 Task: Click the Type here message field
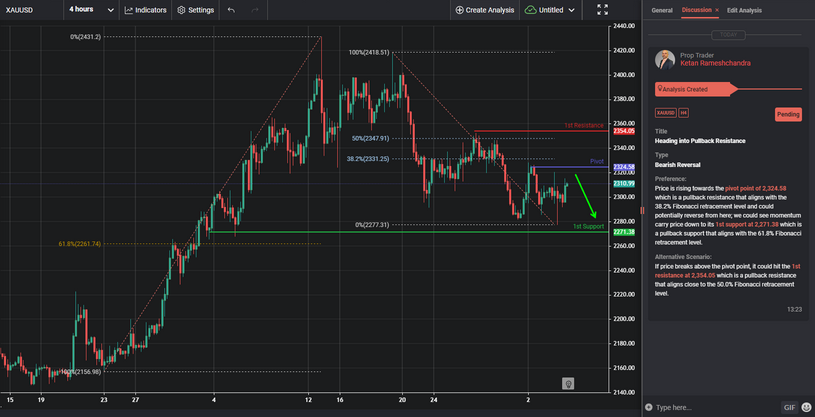715,407
